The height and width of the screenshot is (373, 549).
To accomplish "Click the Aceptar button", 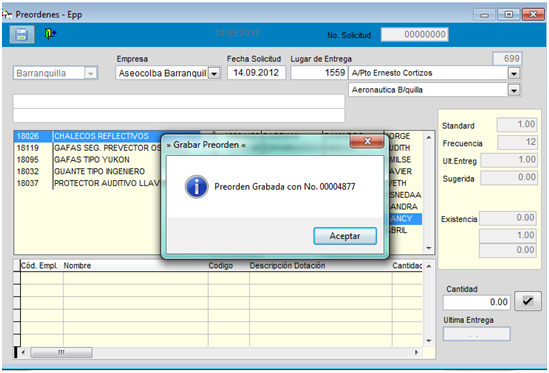I will pos(345,236).
